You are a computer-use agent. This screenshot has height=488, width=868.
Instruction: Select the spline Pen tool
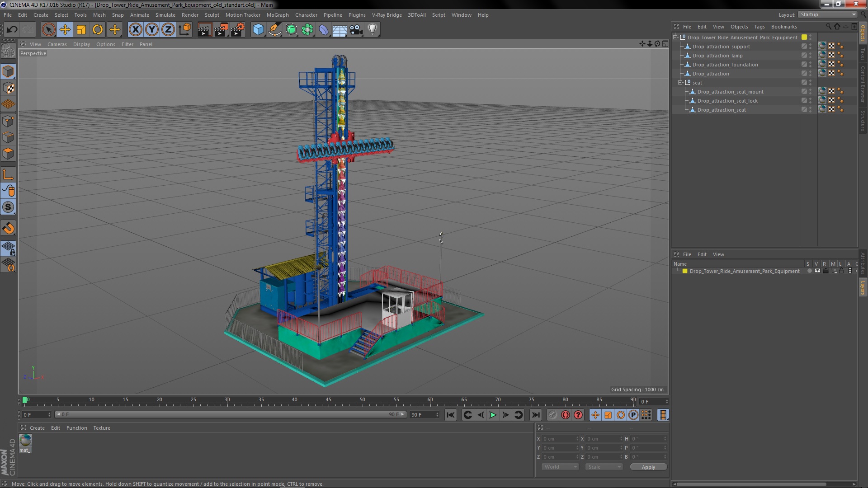click(x=274, y=30)
